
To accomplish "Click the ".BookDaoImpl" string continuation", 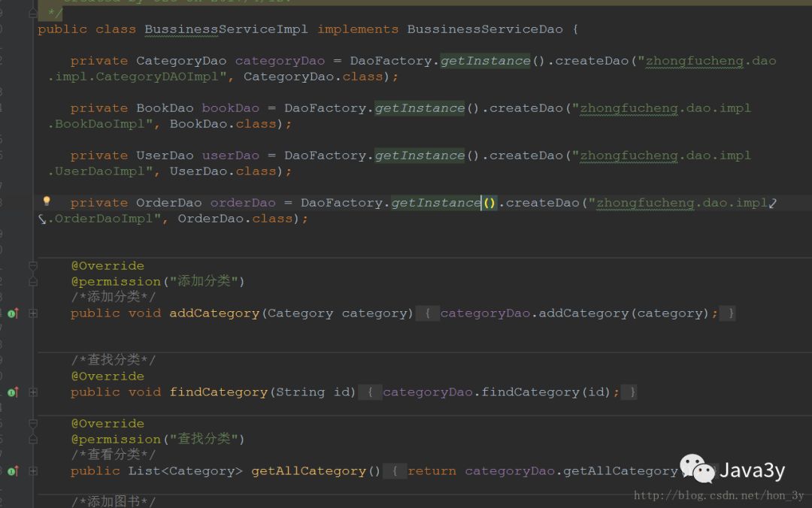I will (x=101, y=124).
